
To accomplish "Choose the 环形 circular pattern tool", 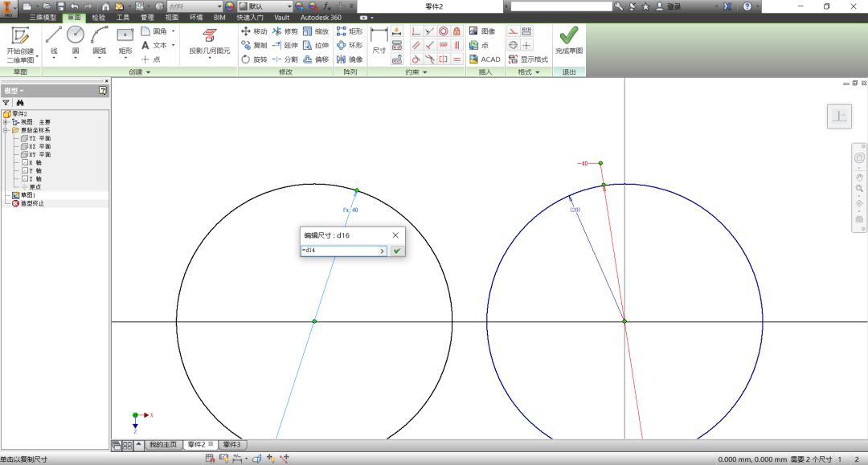I will tap(350, 45).
